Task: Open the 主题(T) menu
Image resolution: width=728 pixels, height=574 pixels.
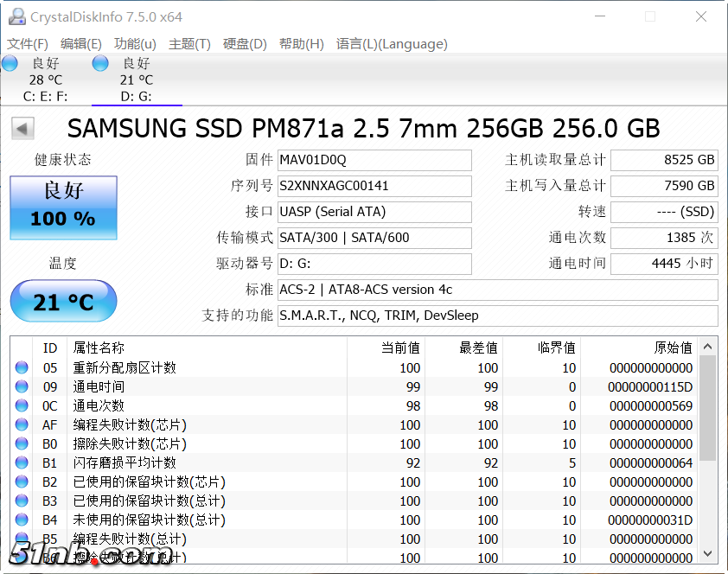Action: [189, 44]
